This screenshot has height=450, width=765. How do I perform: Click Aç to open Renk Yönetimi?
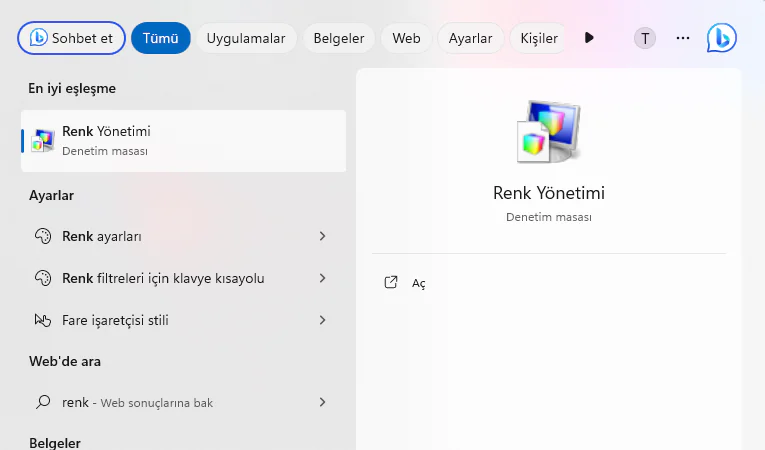tap(419, 283)
